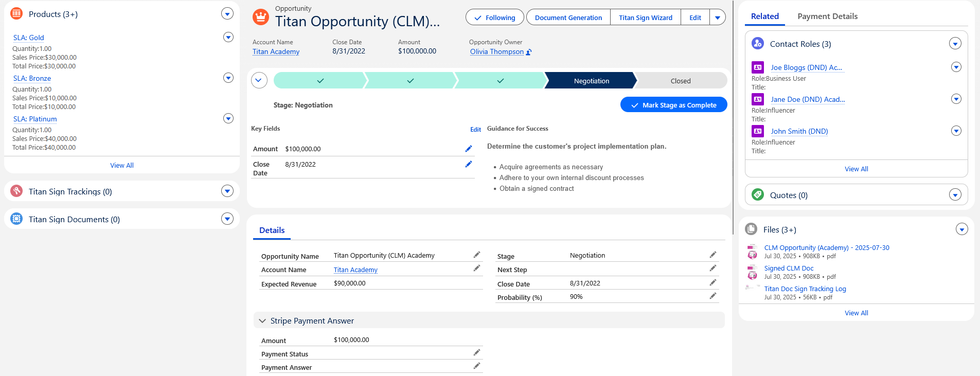This screenshot has height=376, width=980.
Task: Click Joe Bloggs contact icon
Action: pyautogui.click(x=758, y=67)
